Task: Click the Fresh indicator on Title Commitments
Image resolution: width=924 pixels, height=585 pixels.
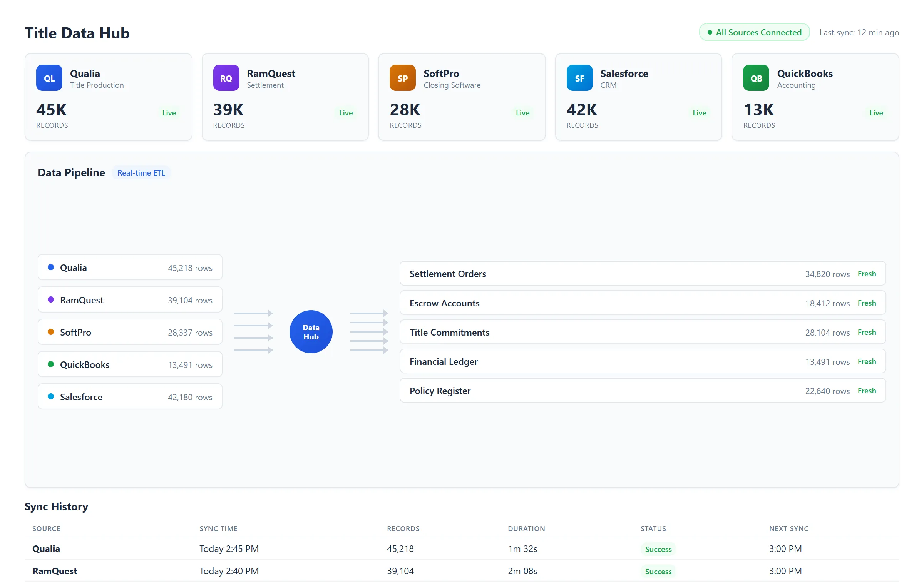Action: tap(867, 332)
